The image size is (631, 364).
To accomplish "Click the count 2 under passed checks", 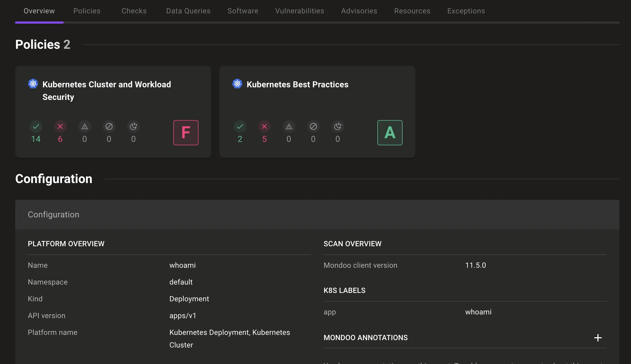I will (x=240, y=139).
